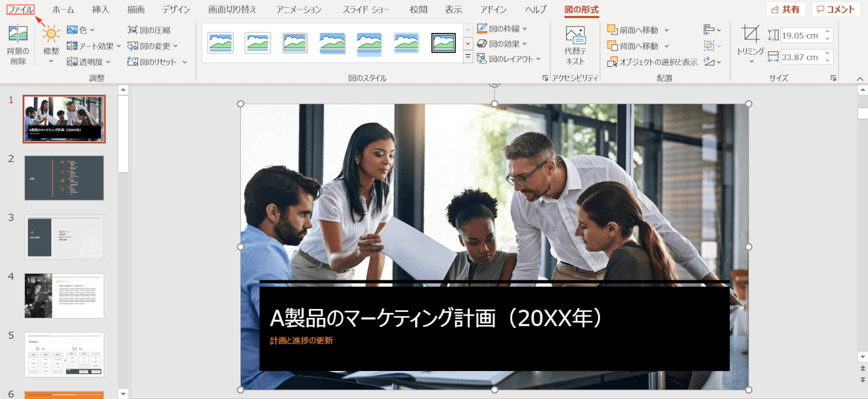Increase picture height with the up spinner

tap(827, 32)
